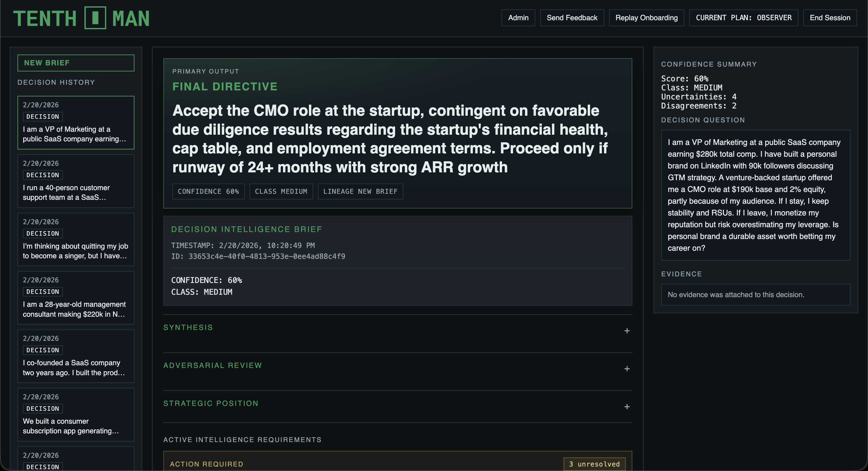868x471 pixels.
Task: Open the co-founded SaaS company decision
Action: pyautogui.click(x=76, y=356)
